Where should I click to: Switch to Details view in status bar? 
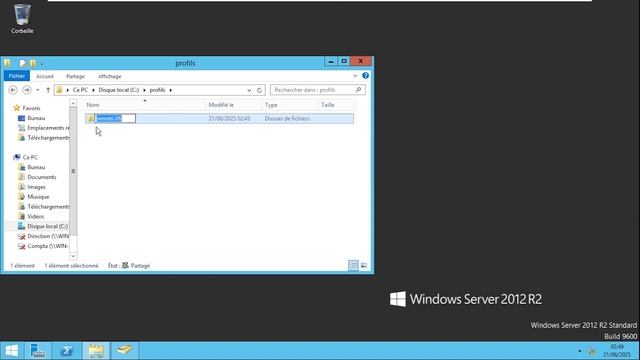(353, 265)
